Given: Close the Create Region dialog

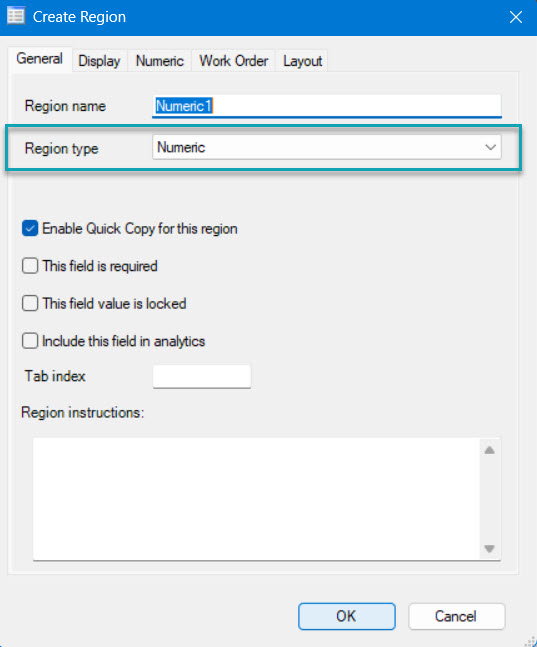Looking at the screenshot, I should point(516,17).
